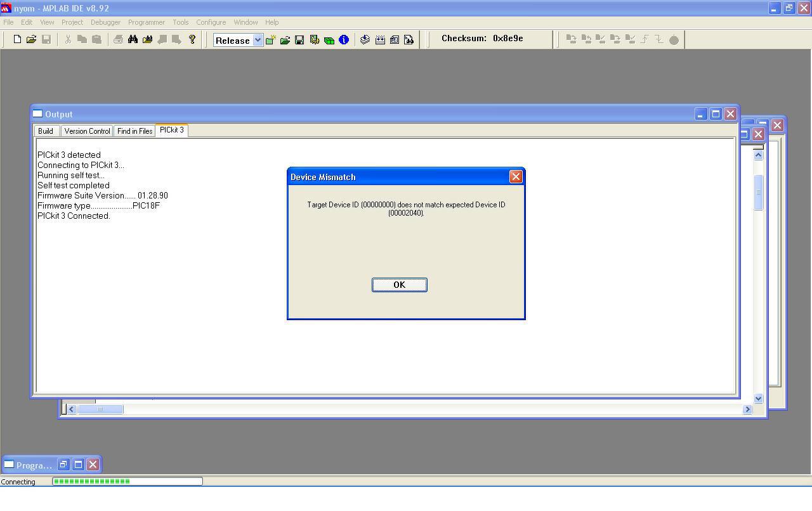Click the Build Options icon

click(x=314, y=40)
